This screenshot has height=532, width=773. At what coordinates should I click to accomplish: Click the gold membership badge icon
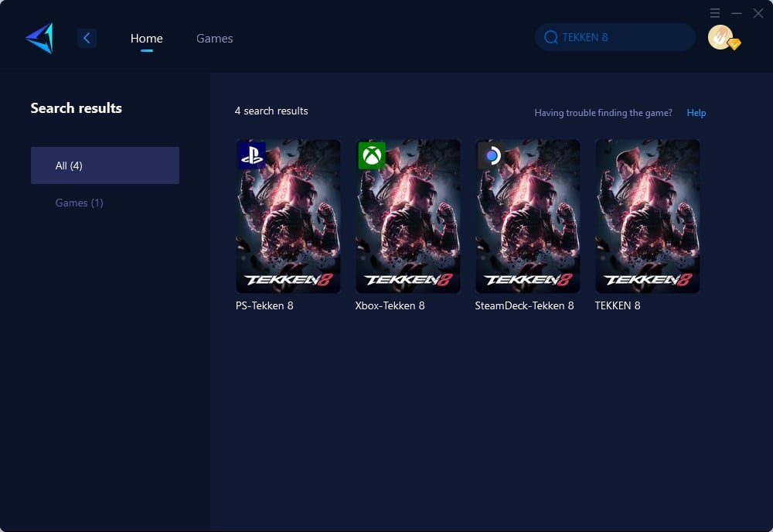click(734, 44)
